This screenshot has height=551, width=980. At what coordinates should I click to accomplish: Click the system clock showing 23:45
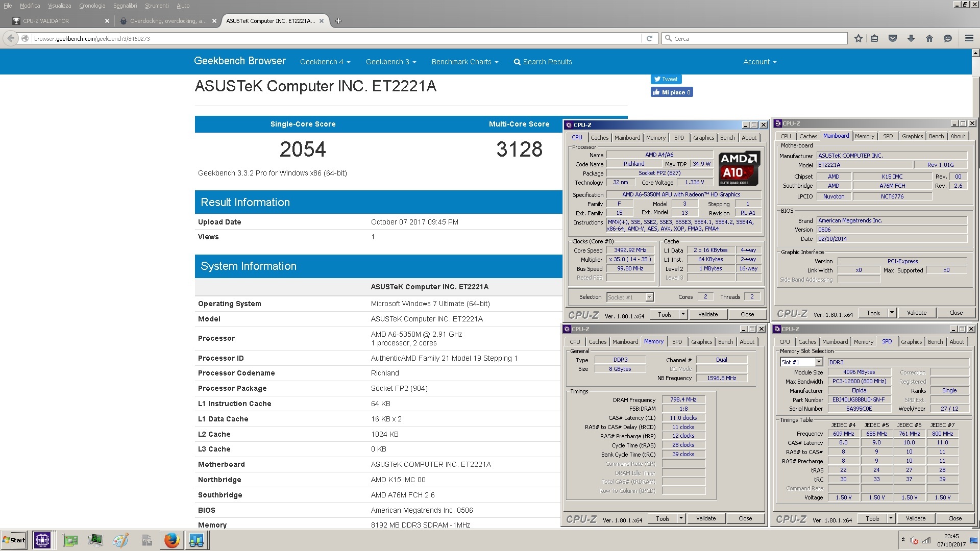click(x=951, y=536)
